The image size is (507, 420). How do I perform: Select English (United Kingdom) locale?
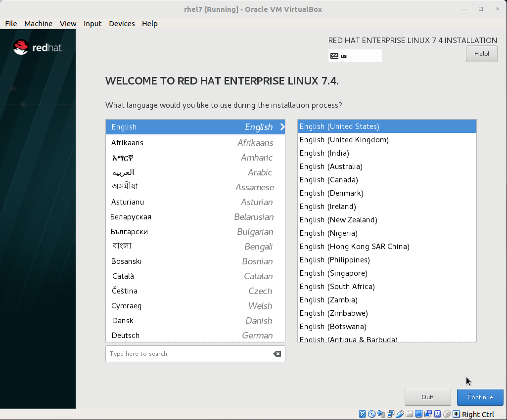(x=387, y=139)
